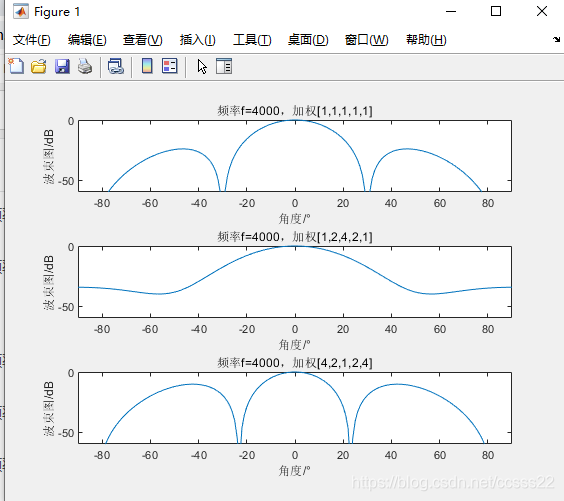564x501 pixels.
Task: Click the main lobe peak in the bottom plot
Action: coord(295,372)
